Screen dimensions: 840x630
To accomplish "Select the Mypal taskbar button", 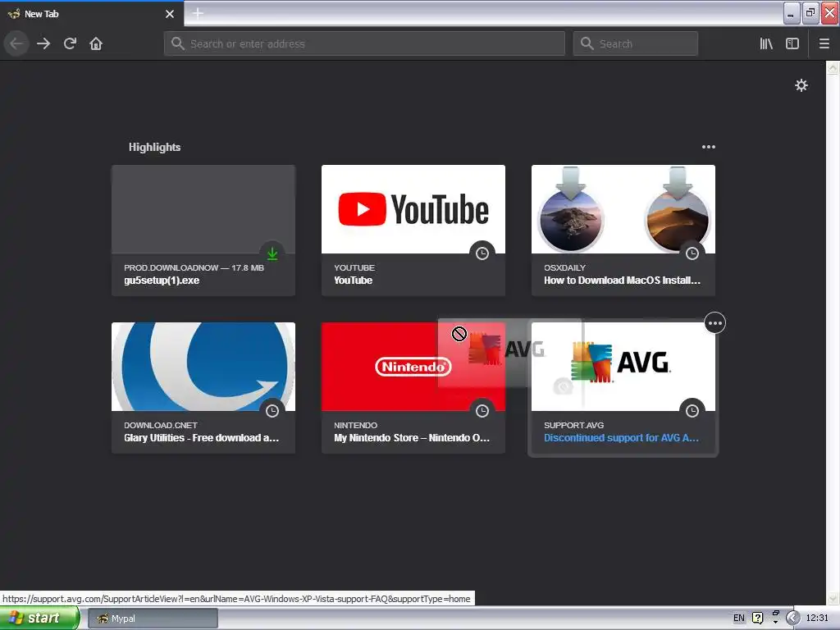I will (x=153, y=619).
